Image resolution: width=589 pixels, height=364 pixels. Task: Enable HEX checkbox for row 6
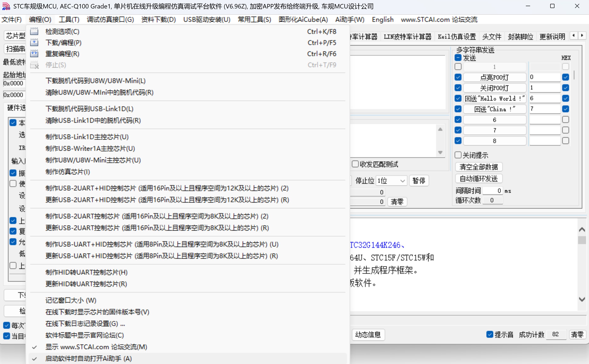coord(565,119)
